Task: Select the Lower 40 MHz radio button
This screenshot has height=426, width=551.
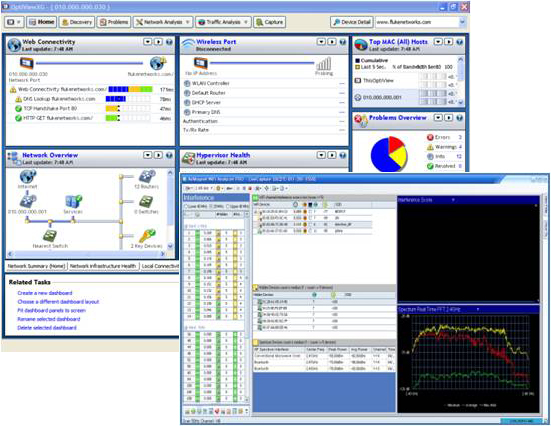Action: 187,206
